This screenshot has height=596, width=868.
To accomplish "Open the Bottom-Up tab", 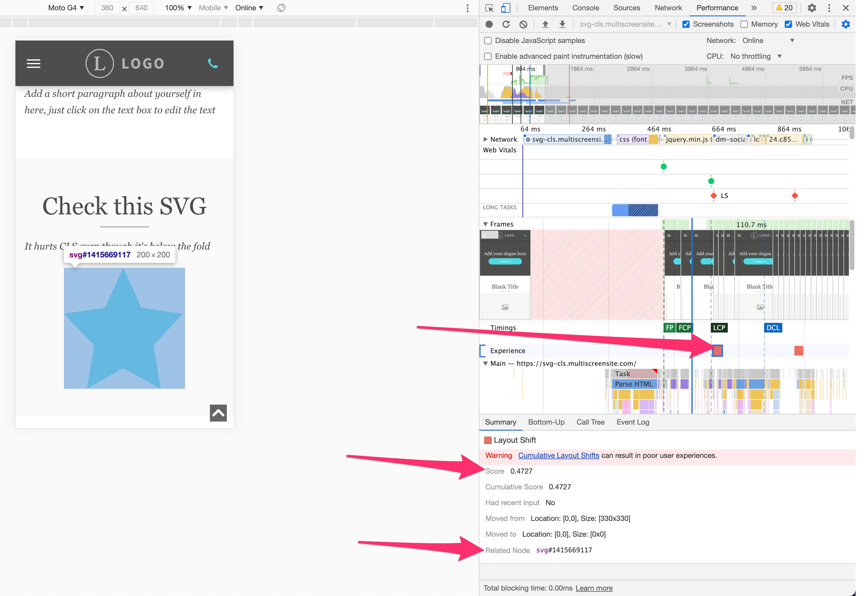I will (546, 422).
